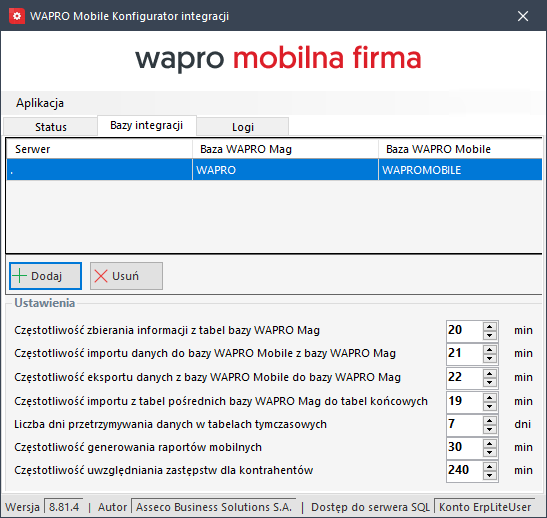Increase days of temporary data retention
Viewport: 547px width, 518px height.
pos(490,421)
